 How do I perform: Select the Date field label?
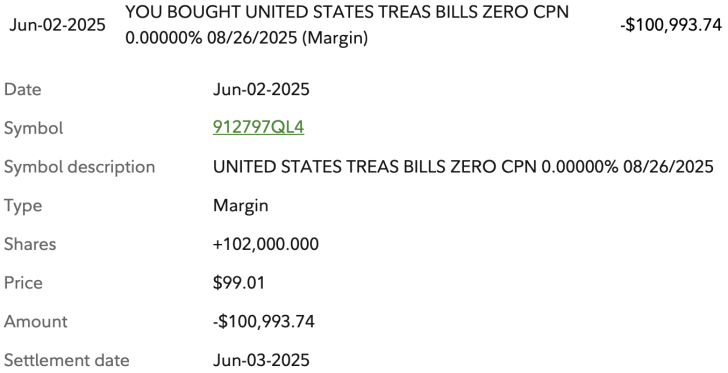tap(23, 89)
